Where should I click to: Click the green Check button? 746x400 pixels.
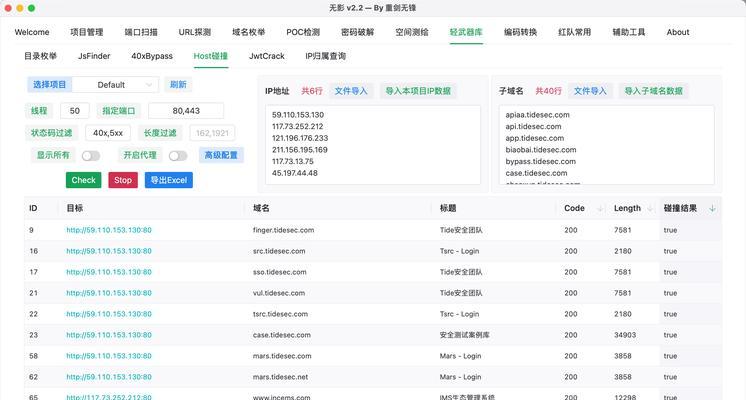[x=84, y=180]
